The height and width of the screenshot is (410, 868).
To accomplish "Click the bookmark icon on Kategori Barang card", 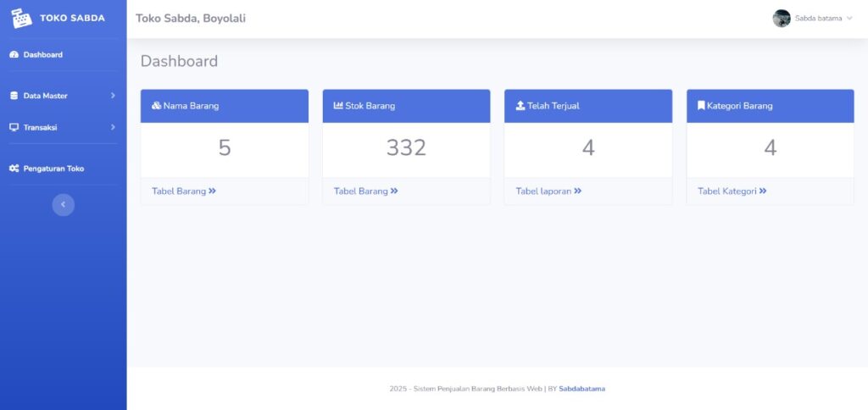I will pos(701,106).
